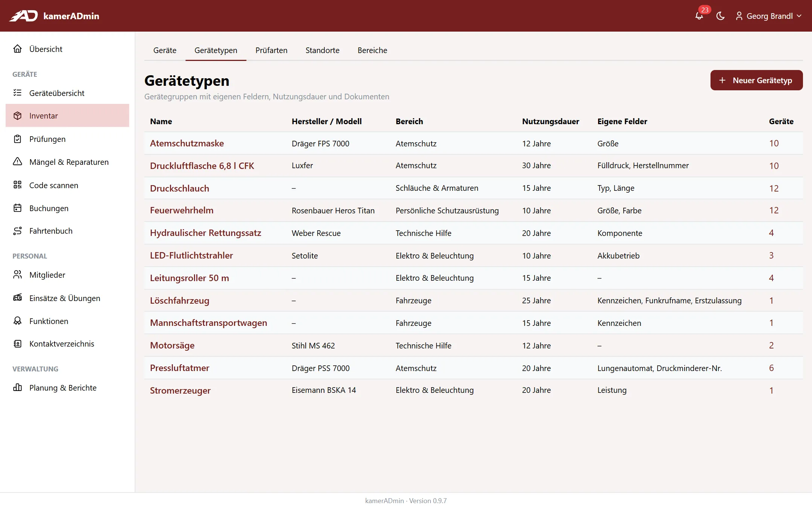Open Leitungsroller 50 m entry
Viewport: 812px width, 508px height.
pyautogui.click(x=189, y=278)
